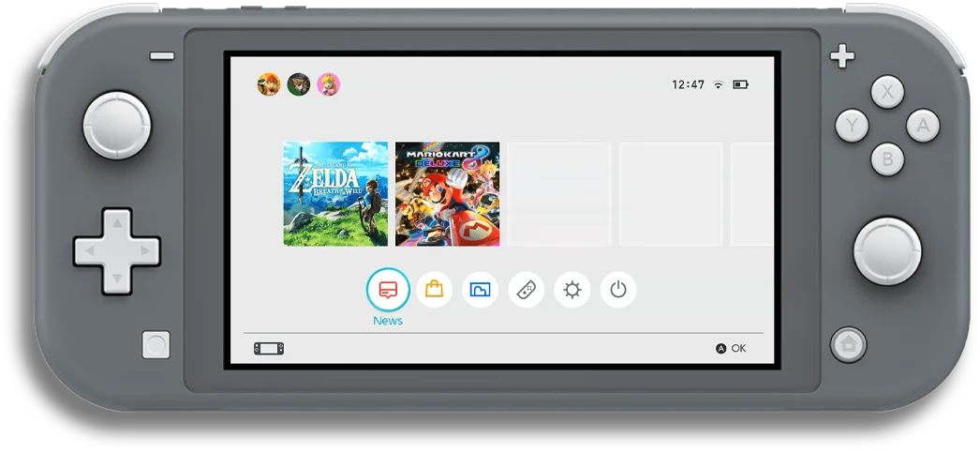Open the News icon
This screenshot has height=452, width=980.
pos(388,290)
